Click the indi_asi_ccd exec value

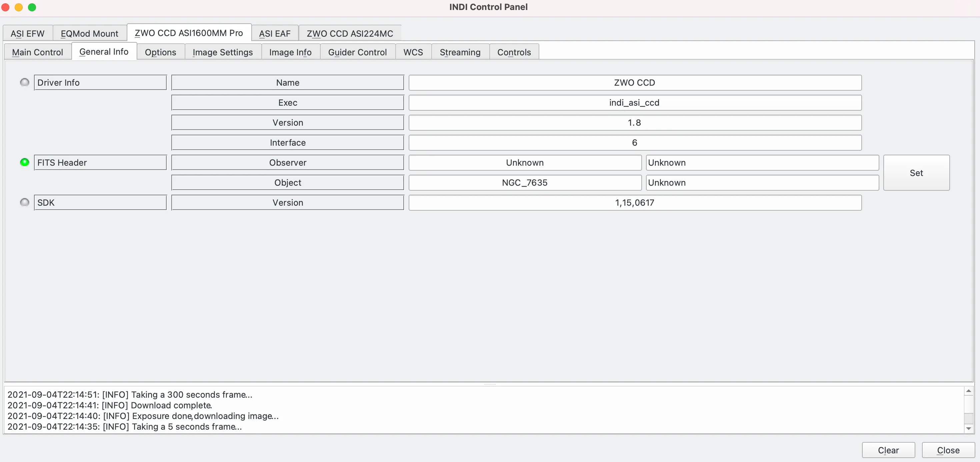click(635, 103)
